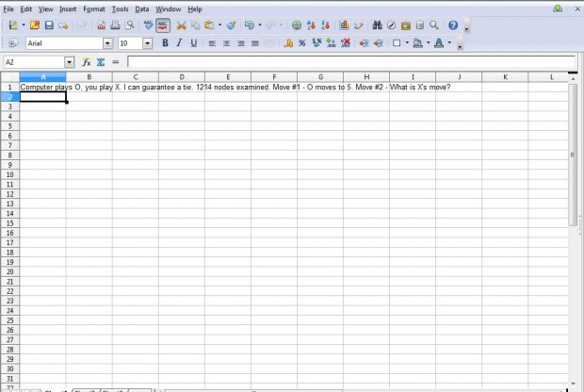The image size is (584, 392).
Task: Toggle Show Draw Functions icon
Action: (x=358, y=25)
